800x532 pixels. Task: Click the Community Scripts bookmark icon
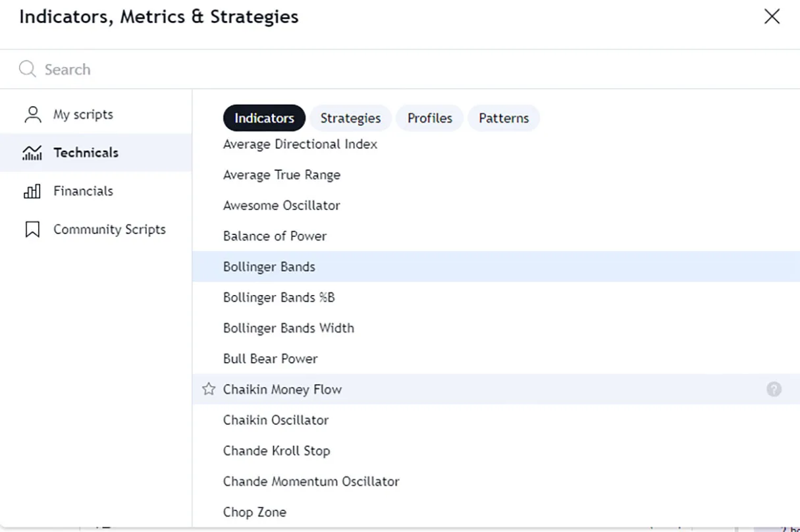pos(32,230)
